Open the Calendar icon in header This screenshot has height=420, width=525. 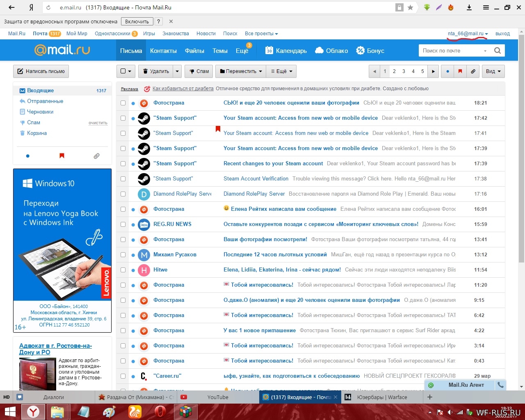point(269,50)
